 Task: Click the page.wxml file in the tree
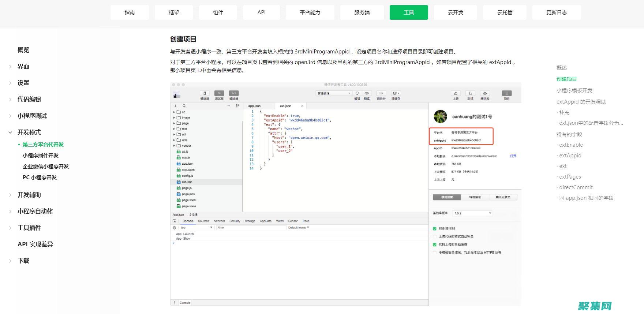(186, 200)
